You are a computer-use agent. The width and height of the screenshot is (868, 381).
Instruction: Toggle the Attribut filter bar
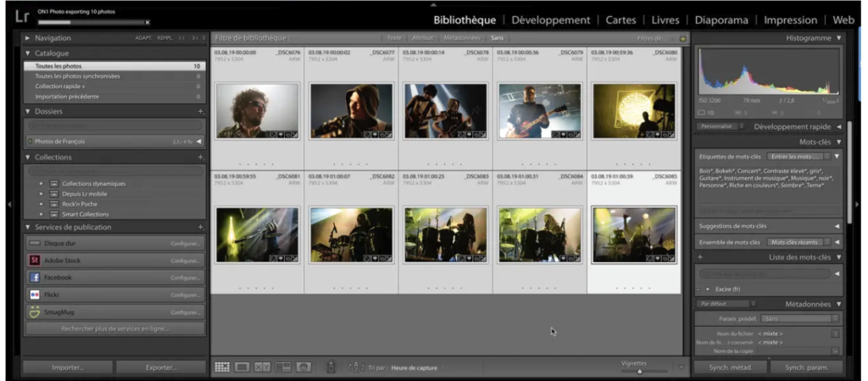tap(422, 38)
